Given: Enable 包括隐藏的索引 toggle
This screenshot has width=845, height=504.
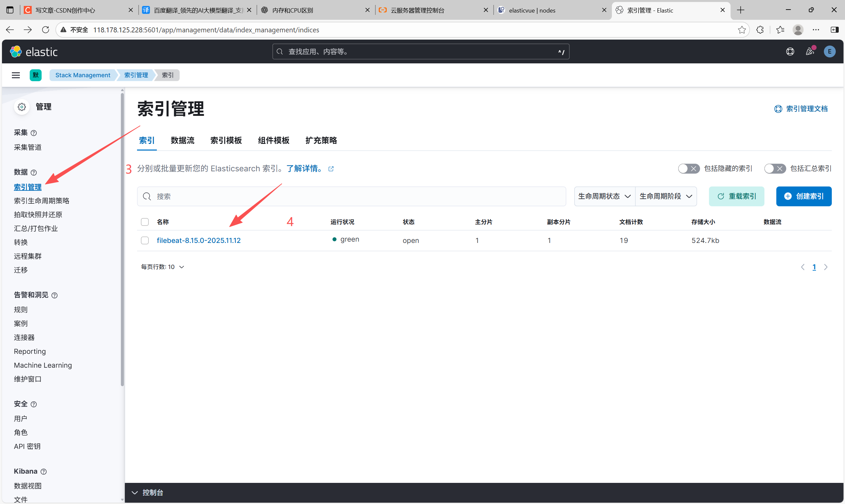Looking at the screenshot, I should pyautogui.click(x=688, y=168).
